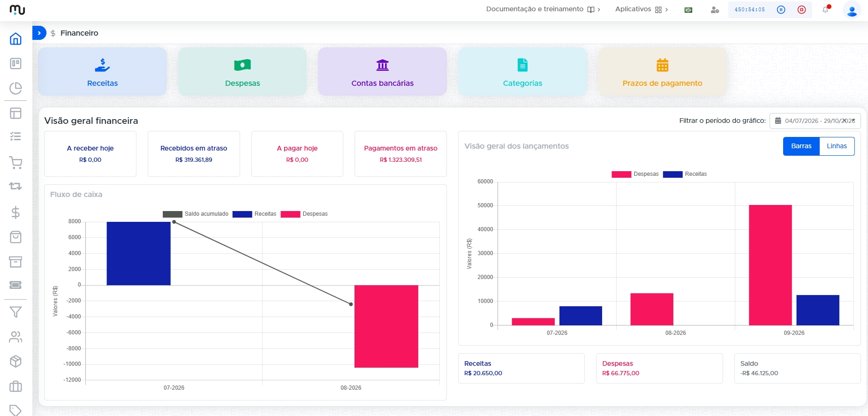Stop the timer with red icon
This screenshot has height=416, width=868.
[801, 9]
